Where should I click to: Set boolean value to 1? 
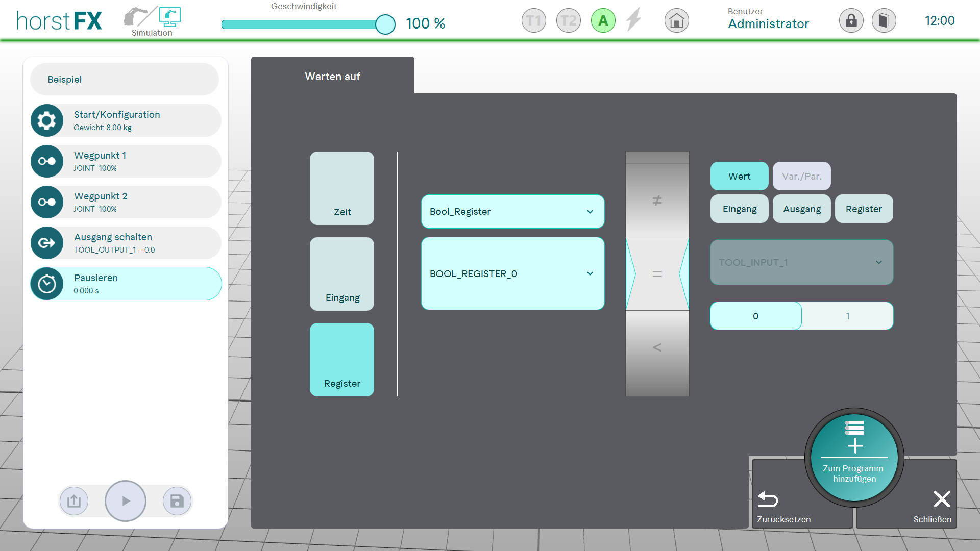click(847, 316)
